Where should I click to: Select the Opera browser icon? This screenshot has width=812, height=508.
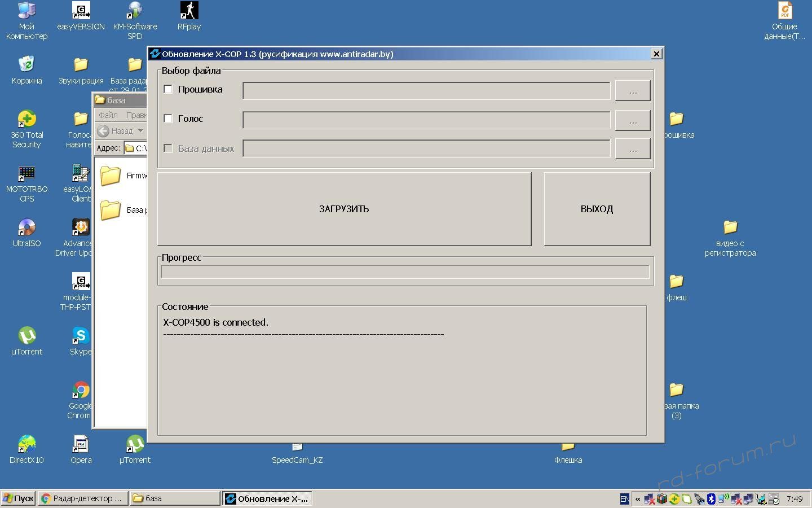coord(81,445)
